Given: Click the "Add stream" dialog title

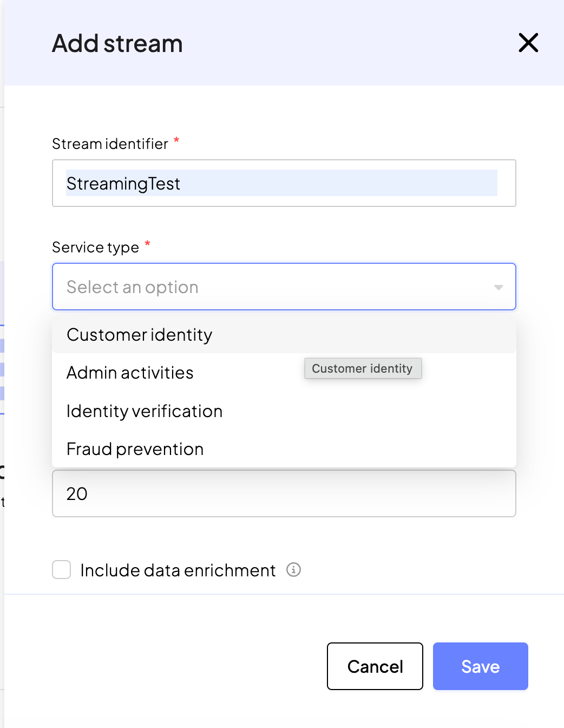Looking at the screenshot, I should click(117, 43).
